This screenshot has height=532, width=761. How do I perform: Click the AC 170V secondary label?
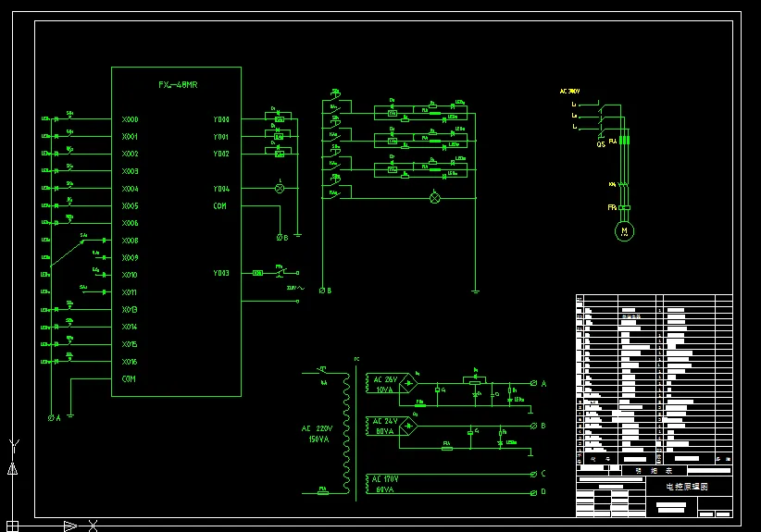(x=385, y=479)
